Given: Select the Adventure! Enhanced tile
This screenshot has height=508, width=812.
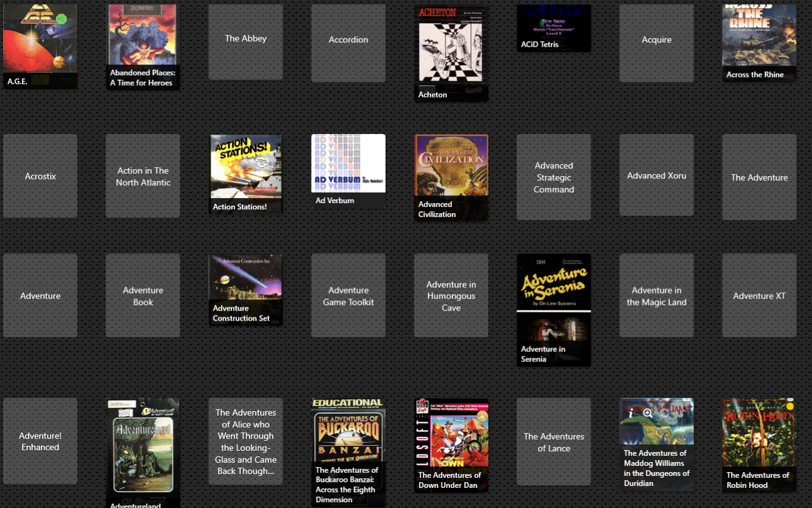Looking at the screenshot, I should [x=40, y=441].
